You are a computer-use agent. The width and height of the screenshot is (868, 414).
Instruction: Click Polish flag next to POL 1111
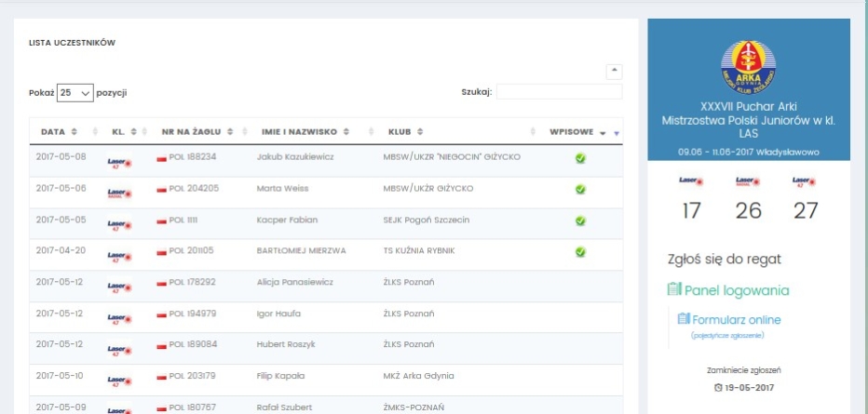(162, 221)
